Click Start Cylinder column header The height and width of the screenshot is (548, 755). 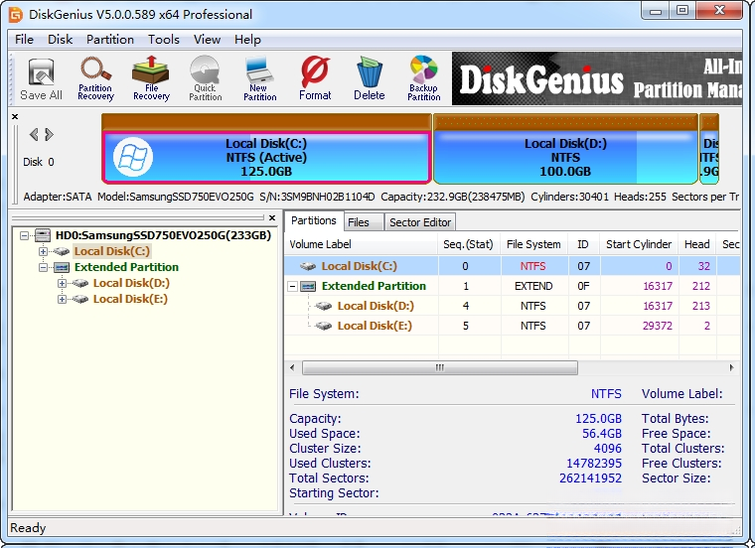(x=639, y=244)
